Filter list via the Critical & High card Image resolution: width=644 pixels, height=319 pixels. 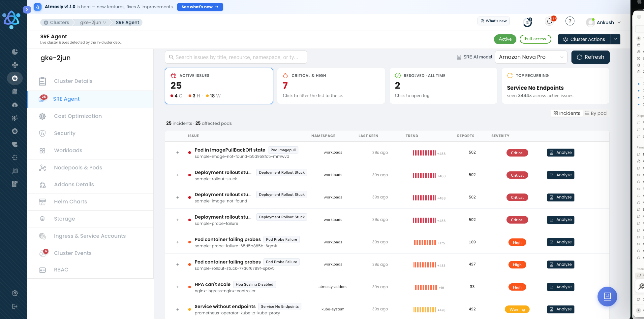(x=331, y=86)
